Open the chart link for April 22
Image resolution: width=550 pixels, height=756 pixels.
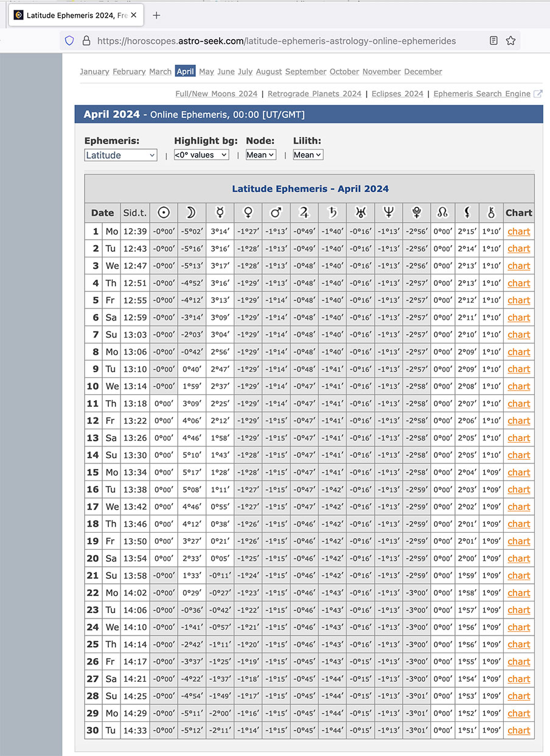(x=519, y=592)
